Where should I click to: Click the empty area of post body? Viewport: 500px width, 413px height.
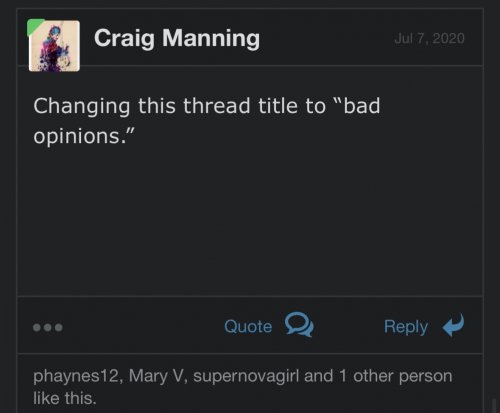250,220
